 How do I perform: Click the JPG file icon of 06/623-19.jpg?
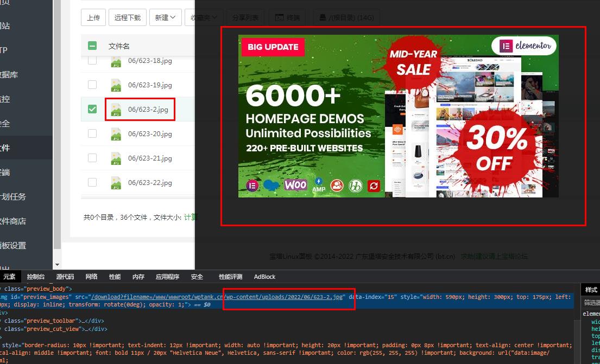tap(116, 85)
